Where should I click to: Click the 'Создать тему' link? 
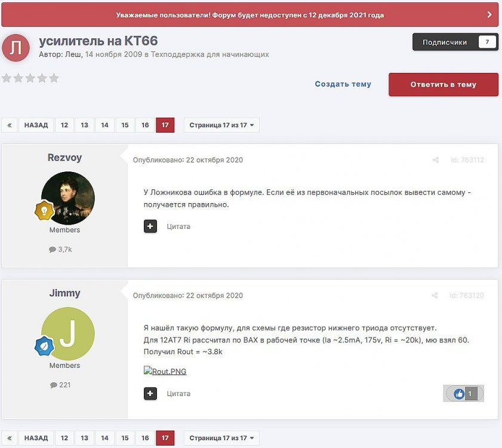tap(343, 84)
